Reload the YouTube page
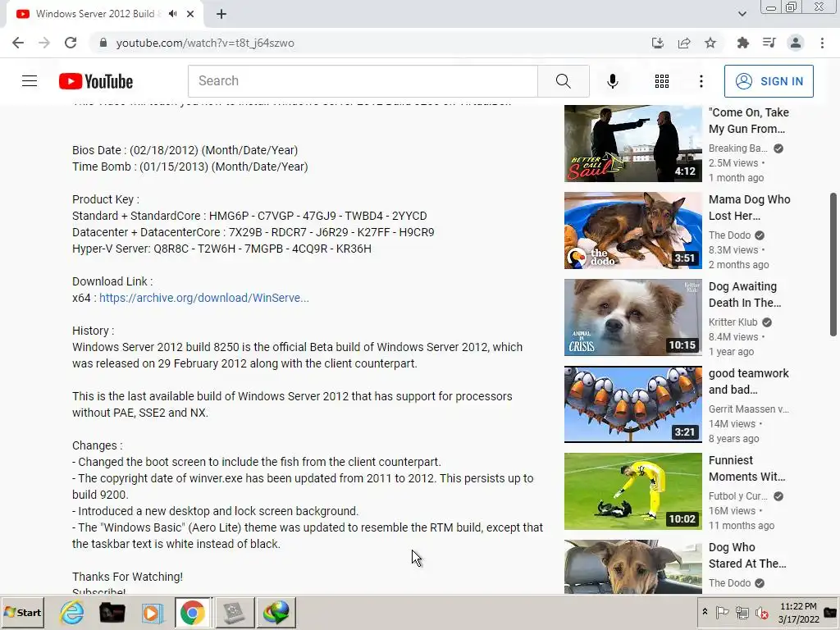The image size is (840, 630). pyautogui.click(x=71, y=43)
